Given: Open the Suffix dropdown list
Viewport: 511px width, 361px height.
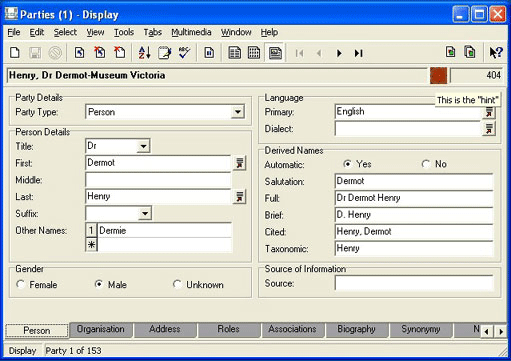Looking at the screenshot, I should [145, 213].
